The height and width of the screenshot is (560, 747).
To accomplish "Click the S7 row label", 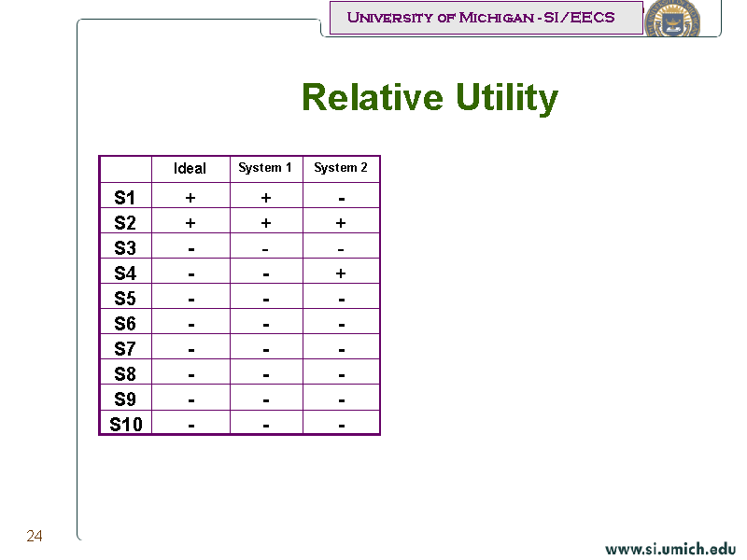I will [x=125, y=349].
